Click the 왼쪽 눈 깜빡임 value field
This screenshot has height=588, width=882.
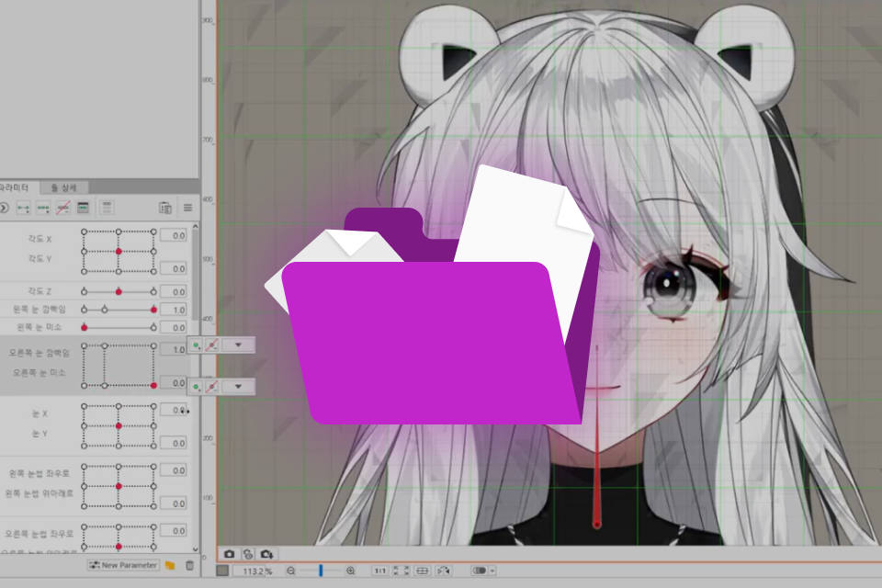coord(174,310)
